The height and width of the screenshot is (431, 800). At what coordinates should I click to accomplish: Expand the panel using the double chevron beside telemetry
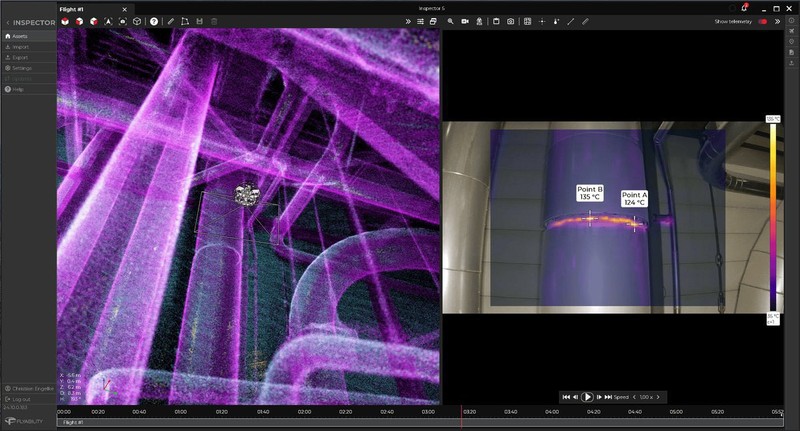coord(776,21)
